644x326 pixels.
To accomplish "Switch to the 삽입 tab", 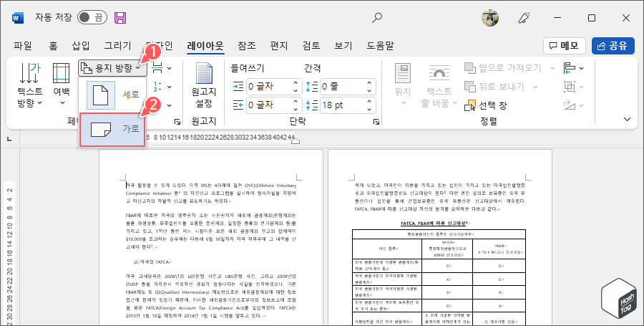I will point(80,46).
